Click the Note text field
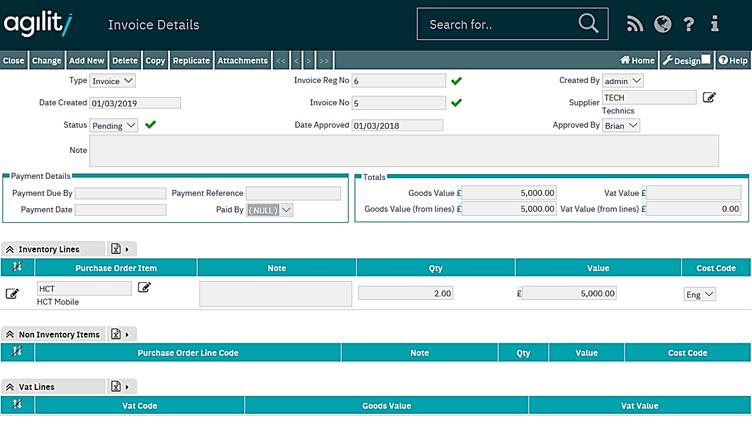This screenshot has height=424, width=752. click(x=404, y=151)
